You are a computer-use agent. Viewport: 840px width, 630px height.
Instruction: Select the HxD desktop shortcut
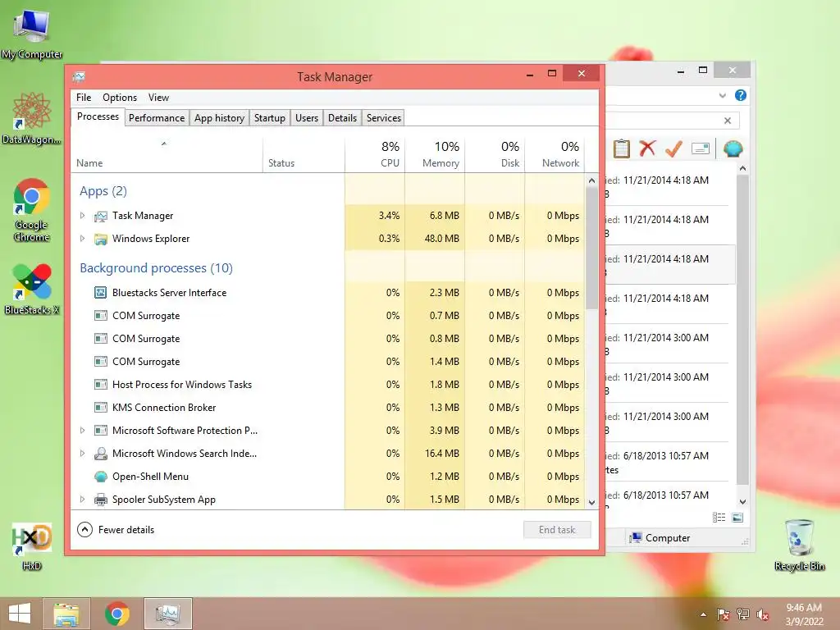32,546
